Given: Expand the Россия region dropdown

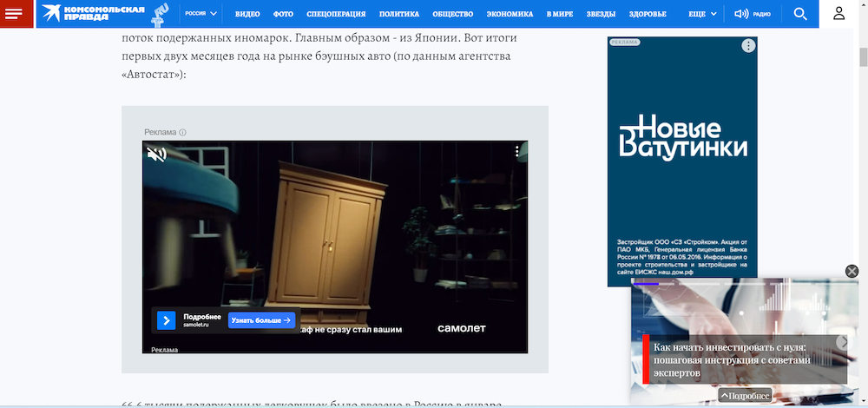Looking at the screenshot, I should (x=201, y=14).
